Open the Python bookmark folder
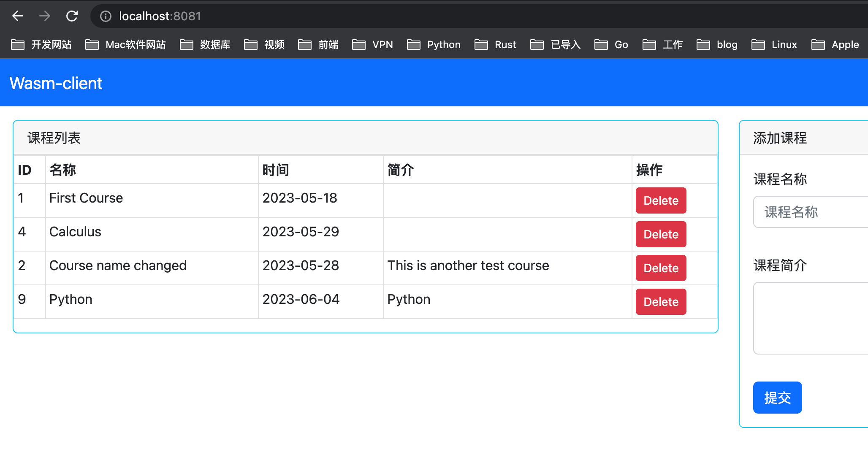The height and width of the screenshot is (471, 868). pyautogui.click(x=434, y=44)
